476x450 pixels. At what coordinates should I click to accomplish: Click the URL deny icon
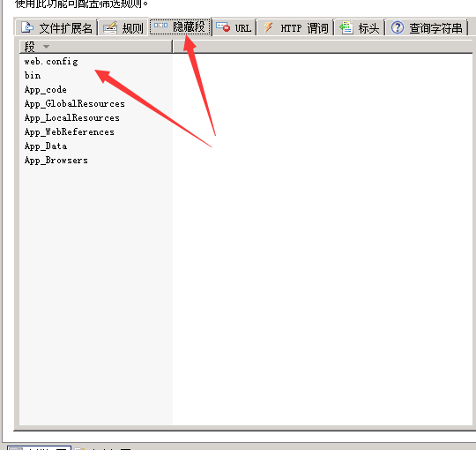coord(223,27)
